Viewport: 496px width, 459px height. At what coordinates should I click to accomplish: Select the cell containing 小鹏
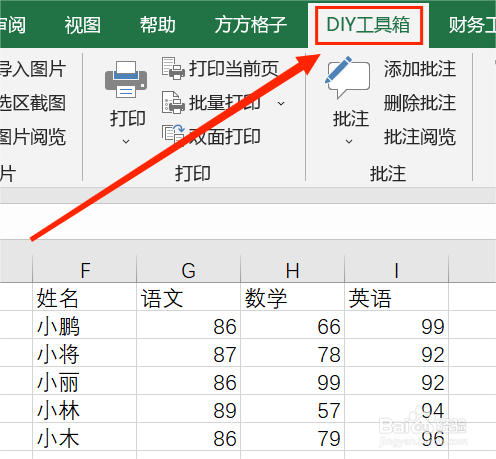click(x=85, y=325)
